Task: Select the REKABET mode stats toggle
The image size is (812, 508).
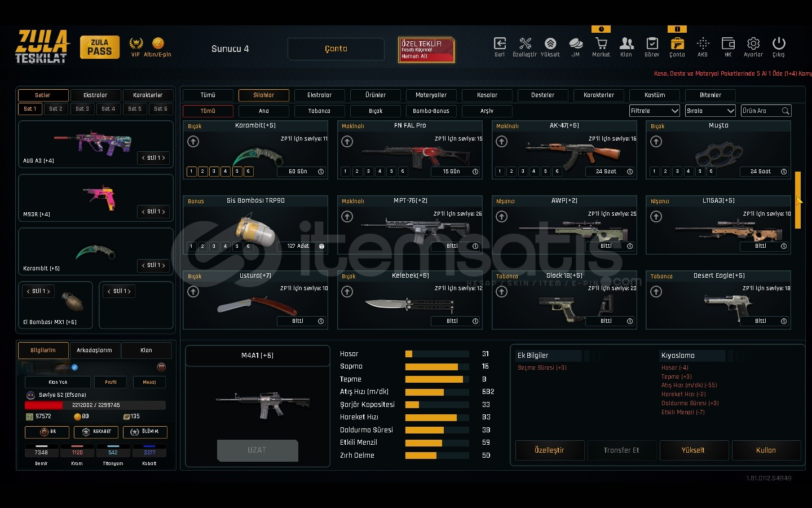Action: click(96, 432)
